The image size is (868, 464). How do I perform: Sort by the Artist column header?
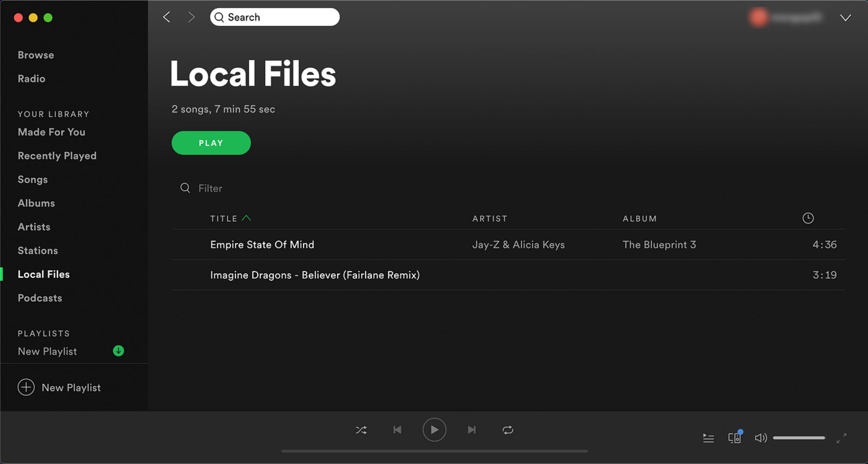coord(490,218)
